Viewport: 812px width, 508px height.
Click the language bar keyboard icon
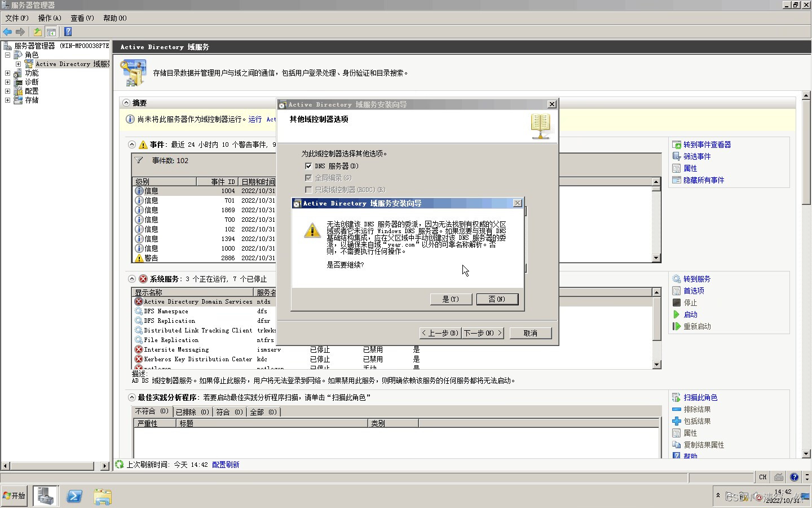point(779,477)
